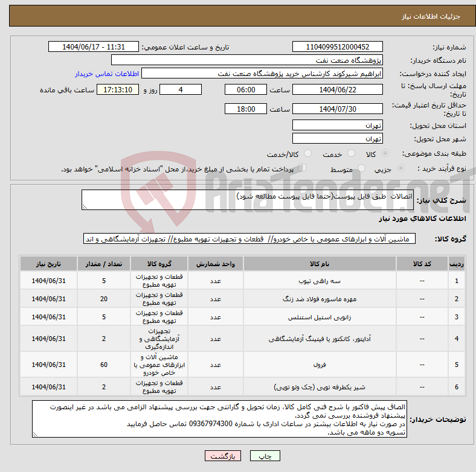Click the نام کالا column header
This screenshot has height=472, width=476.
(x=320, y=264)
